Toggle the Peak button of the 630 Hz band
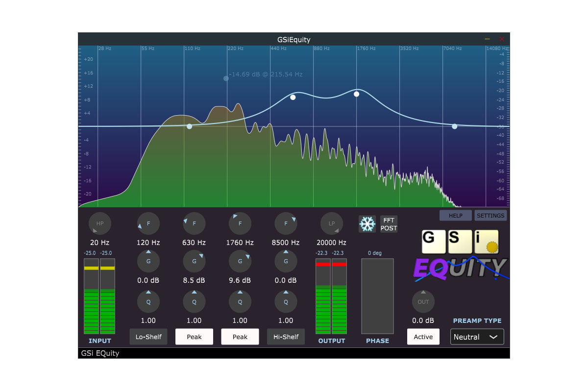This screenshot has width=588, height=392. click(x=194, y=337)
